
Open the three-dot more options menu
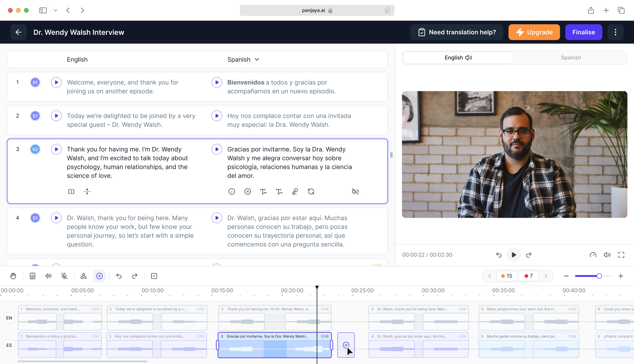615,32
